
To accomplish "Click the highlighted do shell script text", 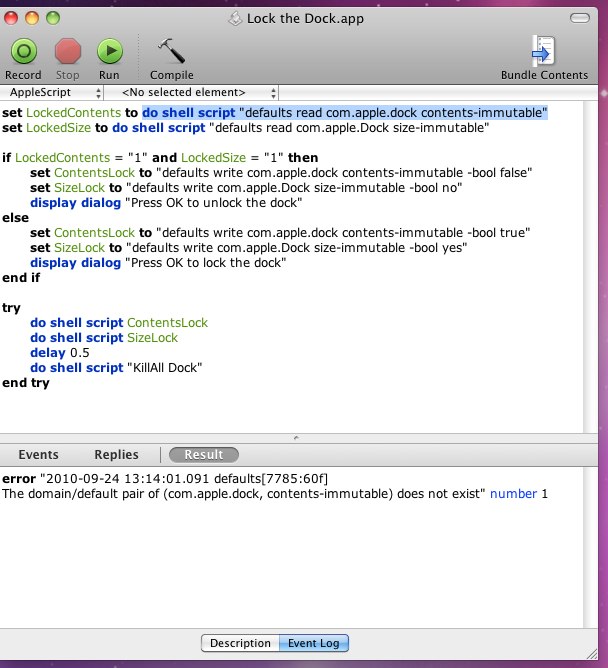I will [x=345, y=113].
